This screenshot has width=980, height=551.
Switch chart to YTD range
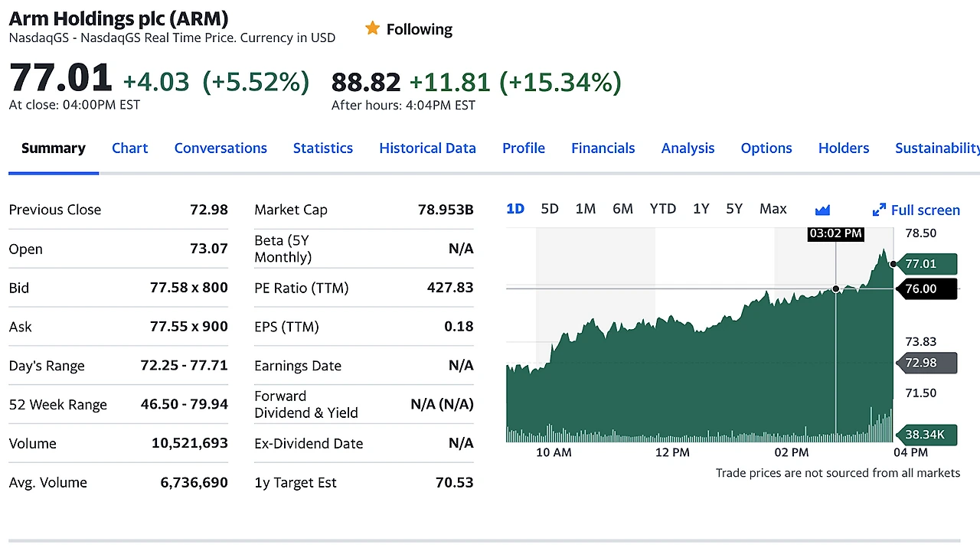[x=663, y=209]
